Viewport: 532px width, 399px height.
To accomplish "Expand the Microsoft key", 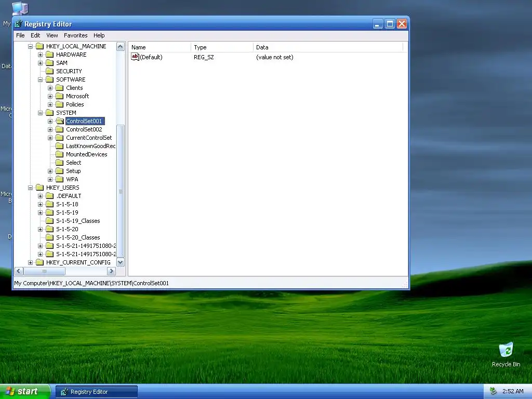I will (50, 96).
